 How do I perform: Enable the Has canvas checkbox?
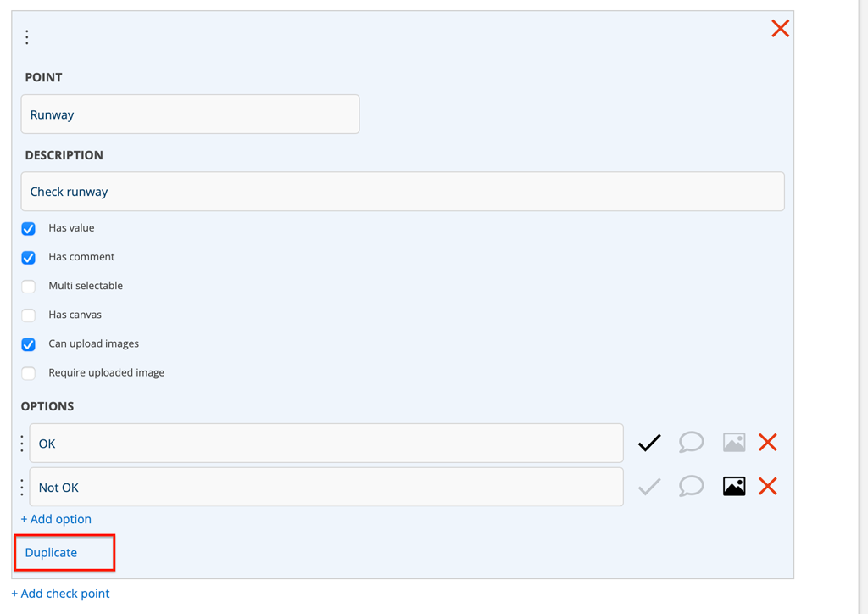29,315
